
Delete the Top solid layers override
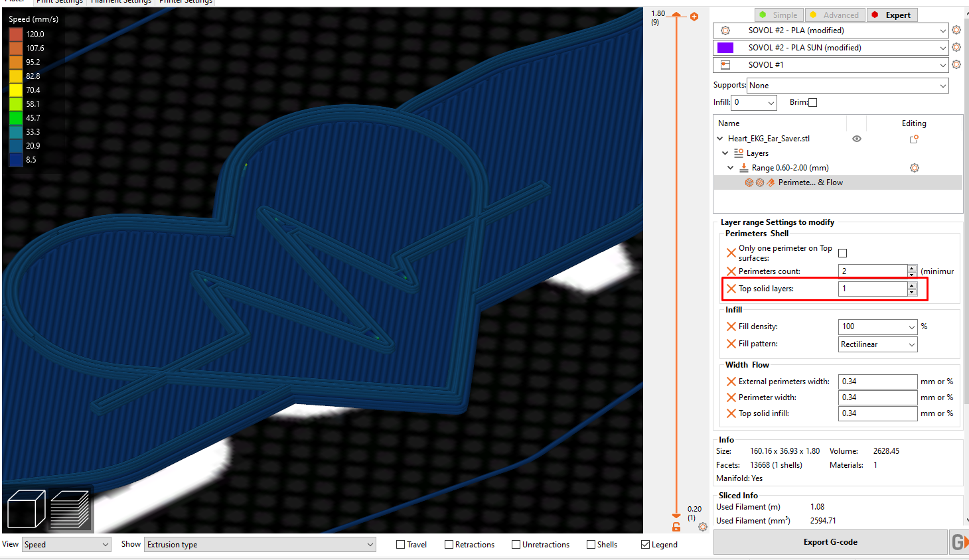[731, 289]
